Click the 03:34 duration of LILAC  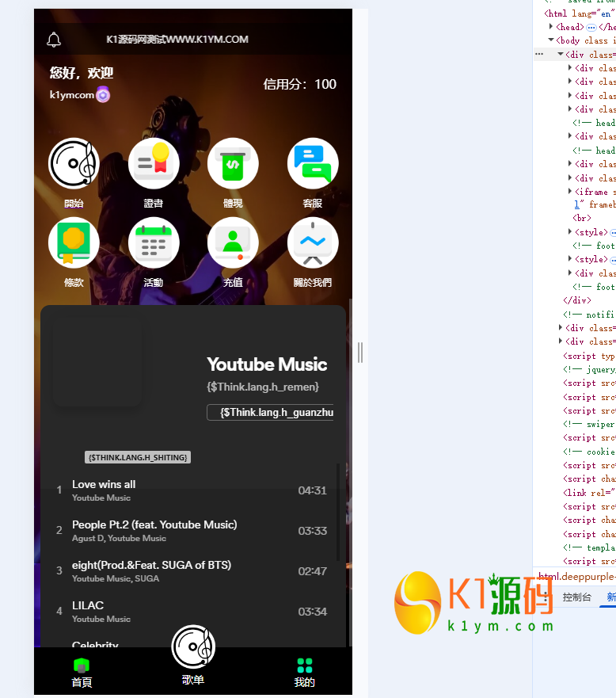coord(312,612)
